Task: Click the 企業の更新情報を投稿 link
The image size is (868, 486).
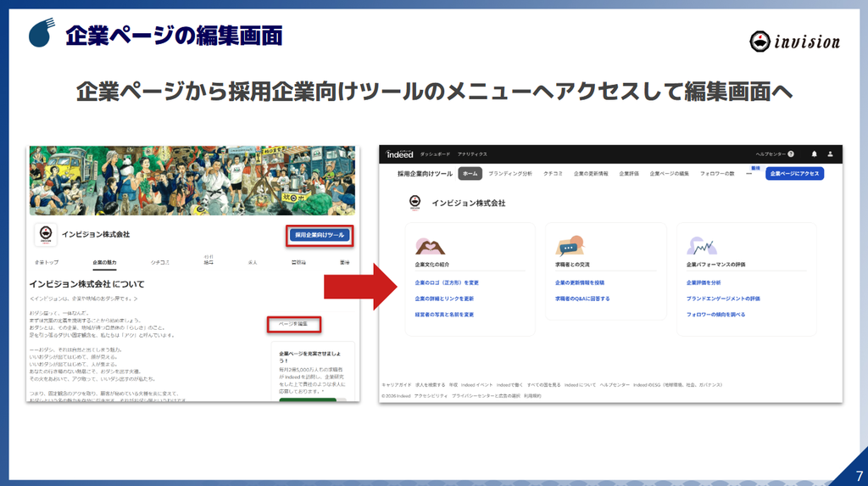Action: 580,282
